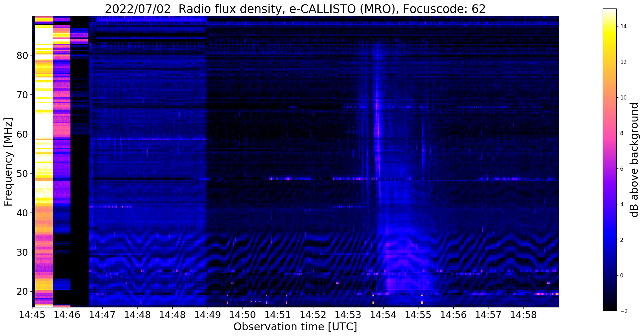Viewport: 644px width, 336px height.
Task: Click the "Observation time [UTC]" x-axis label
Action: pos(295,327)
